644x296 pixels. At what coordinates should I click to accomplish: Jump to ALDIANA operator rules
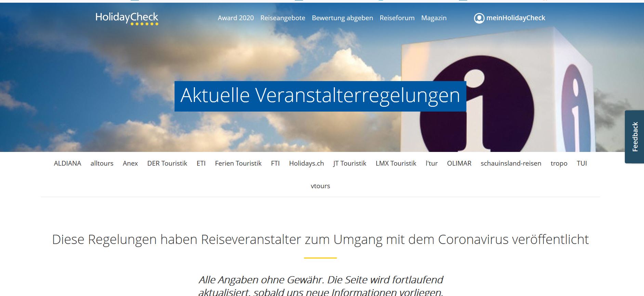67,163
